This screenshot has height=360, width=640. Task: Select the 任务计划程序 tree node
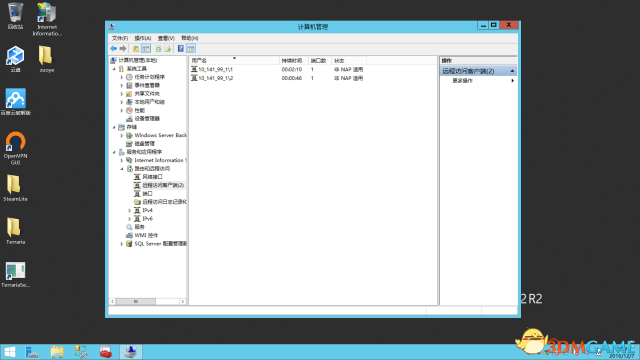(x=150, y=77)
